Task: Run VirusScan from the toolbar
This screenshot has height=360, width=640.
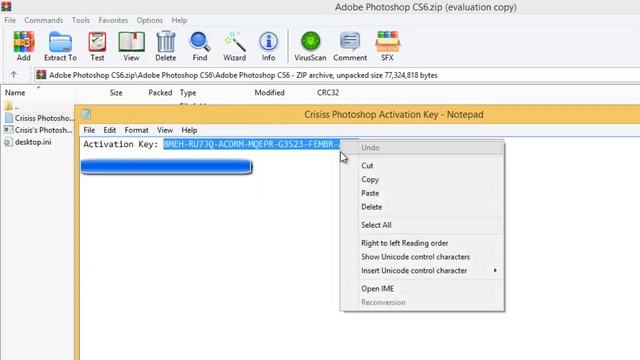Action: [x=310, y=46]
